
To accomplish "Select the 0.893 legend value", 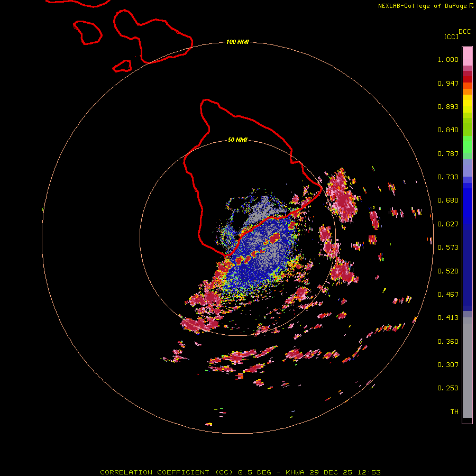I will pyautogui.click(x=448, y=106).
